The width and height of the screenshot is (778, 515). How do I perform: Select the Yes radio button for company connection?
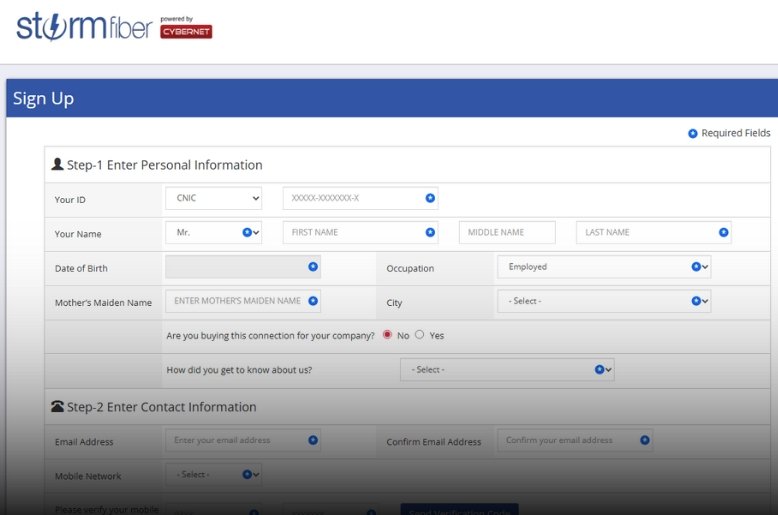pyautogui.click(x=420, y=335)
